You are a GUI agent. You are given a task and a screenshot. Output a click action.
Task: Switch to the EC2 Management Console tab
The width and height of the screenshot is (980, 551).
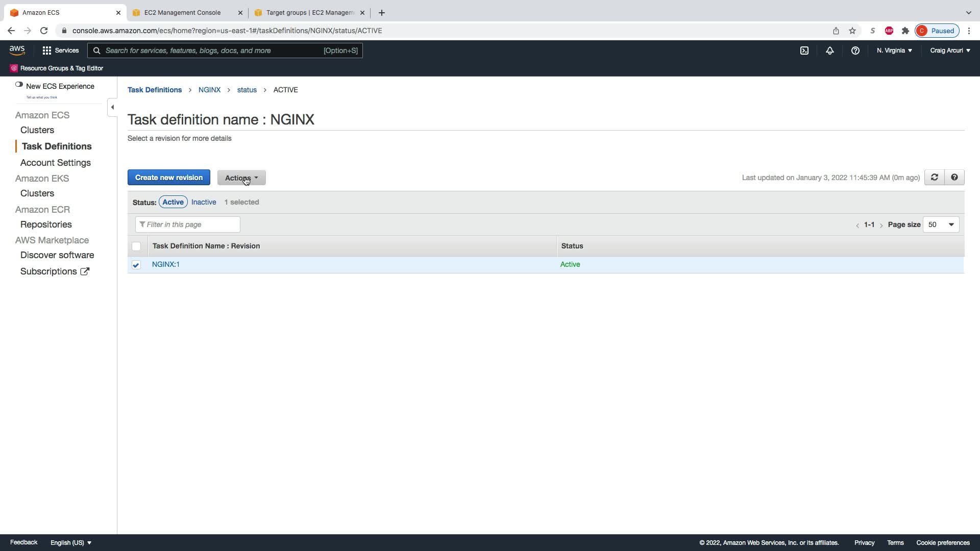182,13
